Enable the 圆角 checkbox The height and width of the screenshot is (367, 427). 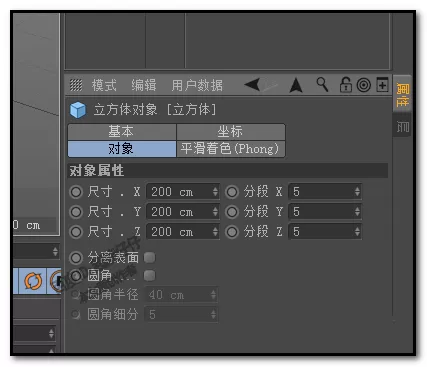(x=149, y=276)
